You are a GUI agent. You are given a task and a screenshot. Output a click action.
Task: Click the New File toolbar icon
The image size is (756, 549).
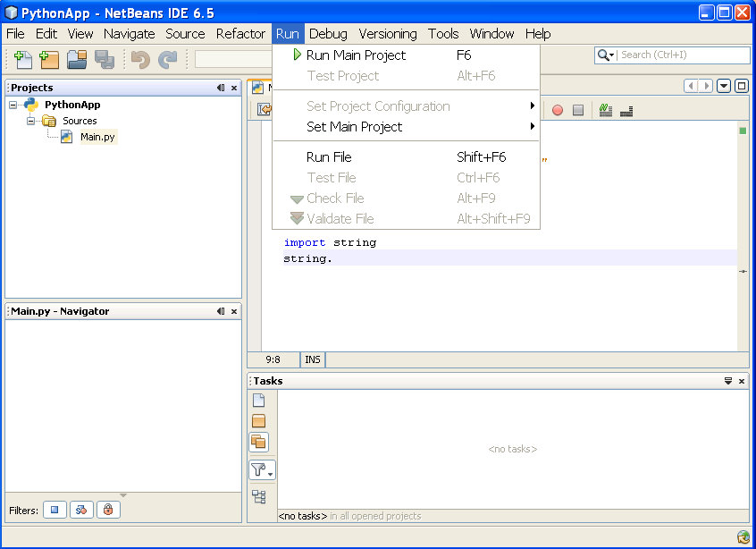(x=23, y=60)
